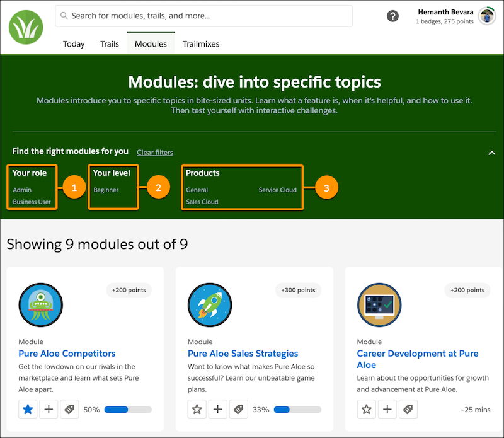Switch to the Today tab
Image resolution: width=504 pixels, height=438 pixels.
pyautogui.click(x=74, y=43)
